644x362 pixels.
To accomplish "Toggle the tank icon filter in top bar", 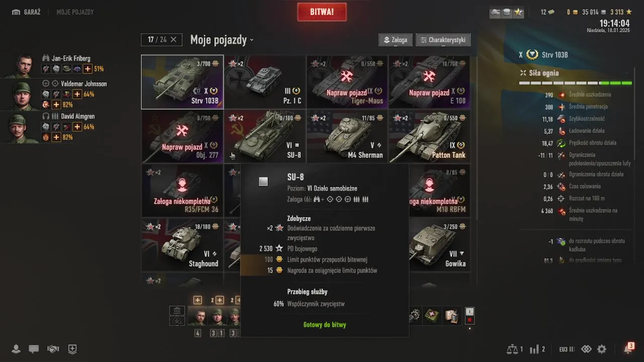I will (496, 12).
